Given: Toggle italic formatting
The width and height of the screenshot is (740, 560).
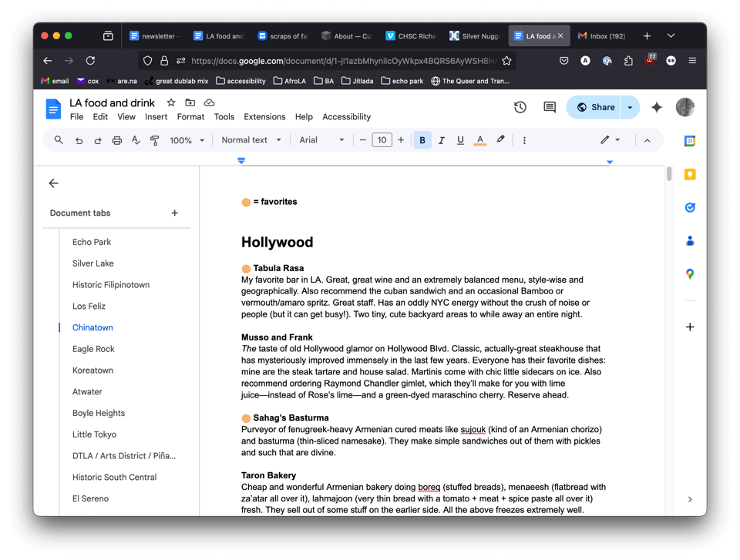Looking at the screenshot, I should pos(441,140).
